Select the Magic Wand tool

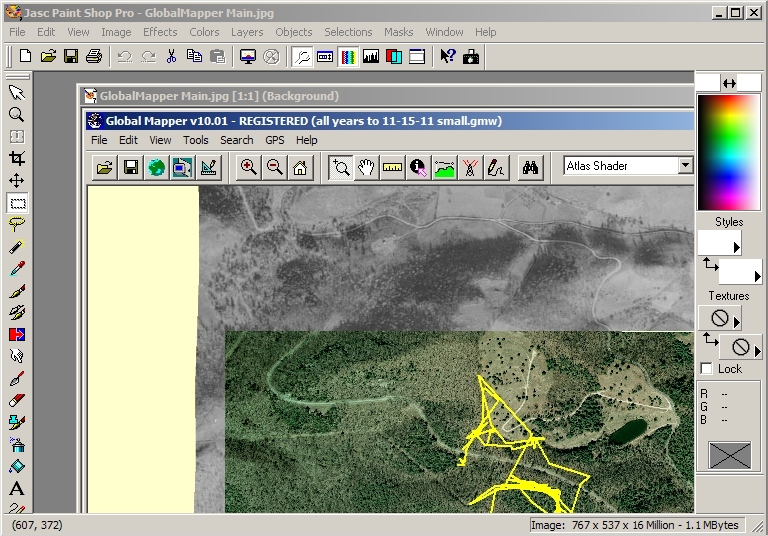pyautogui.click(x=17, y=246)
